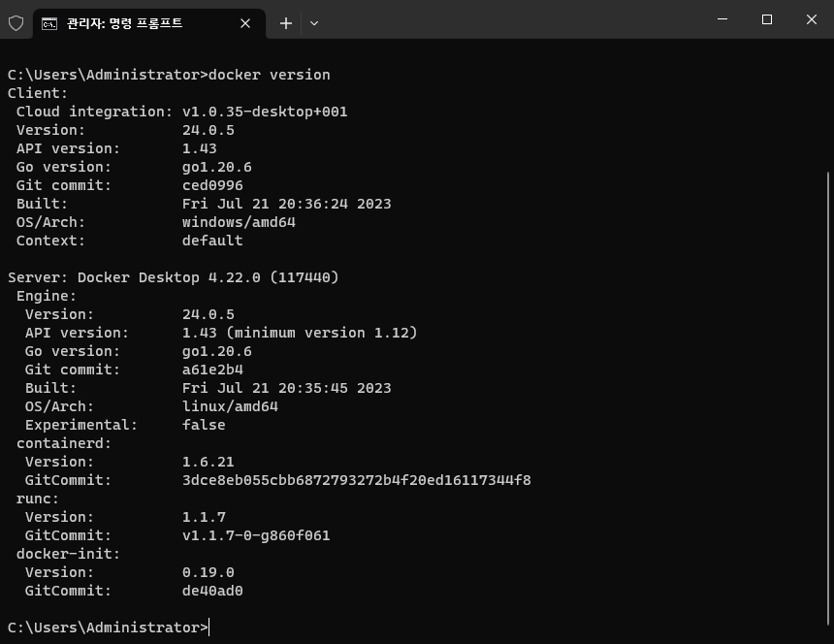Click the last 'C:\Users\Administrator>' prompt line
834x644 pixels.
tap(108, 628)
